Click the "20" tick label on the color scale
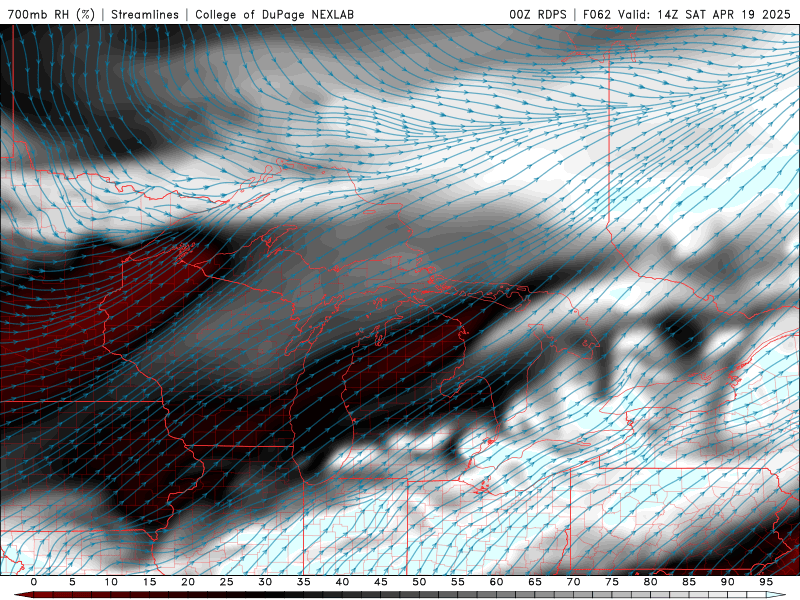The image size is (800, 600). point(188,582)
